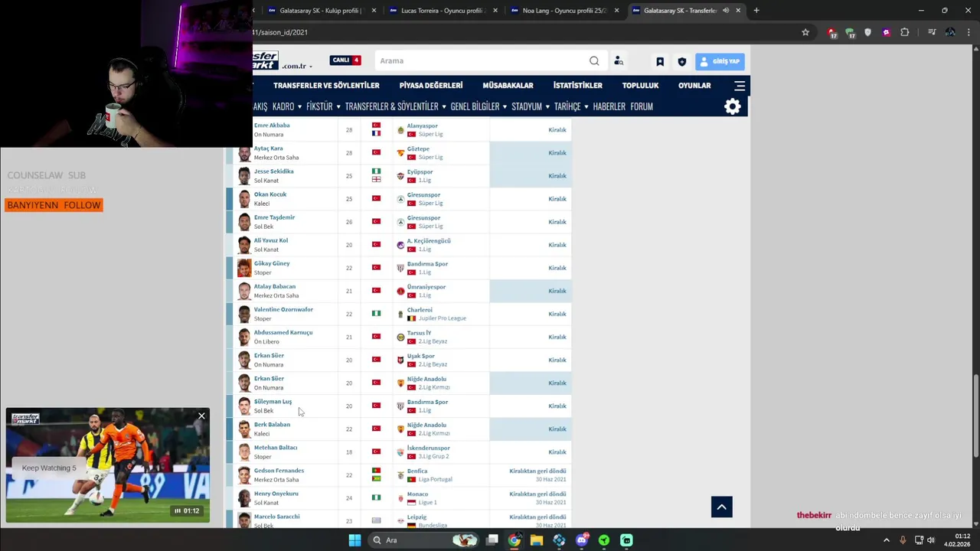Screen dimensions: 980x551
Task: Show hidden system tray icons
Action: 887,540
